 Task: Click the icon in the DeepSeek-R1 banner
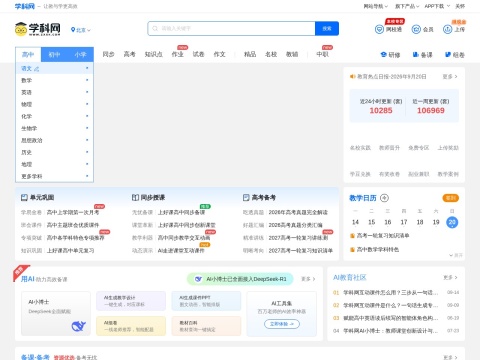198,279
